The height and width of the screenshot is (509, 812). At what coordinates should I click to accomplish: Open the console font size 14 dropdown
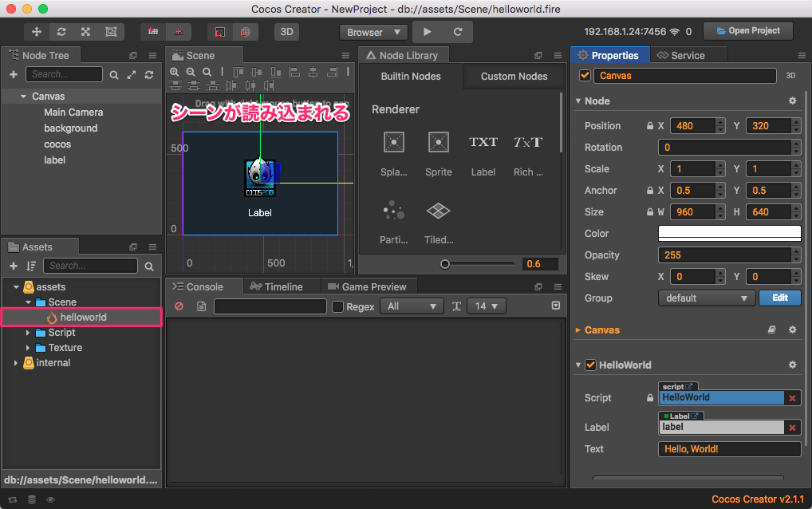tap(487, 306)
